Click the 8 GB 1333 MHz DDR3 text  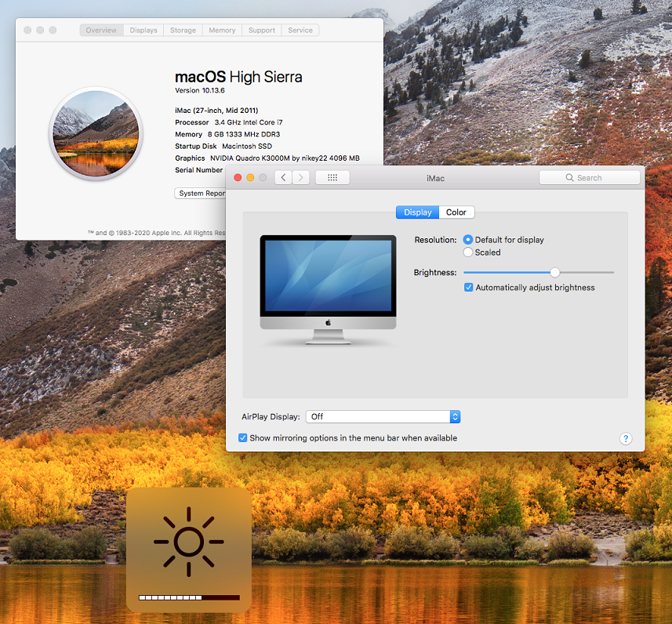point(243,134)
